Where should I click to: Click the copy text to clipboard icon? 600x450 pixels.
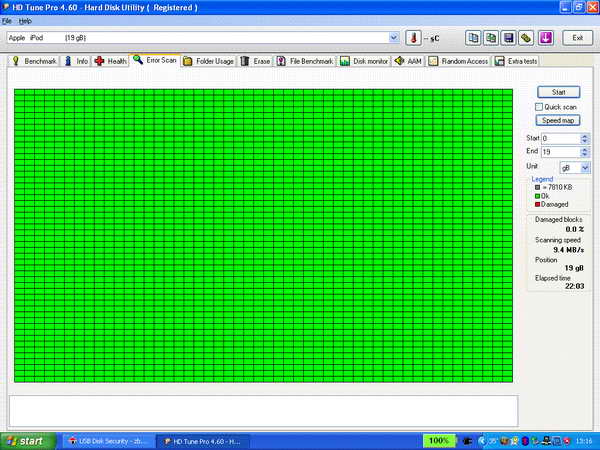[473, 38]
